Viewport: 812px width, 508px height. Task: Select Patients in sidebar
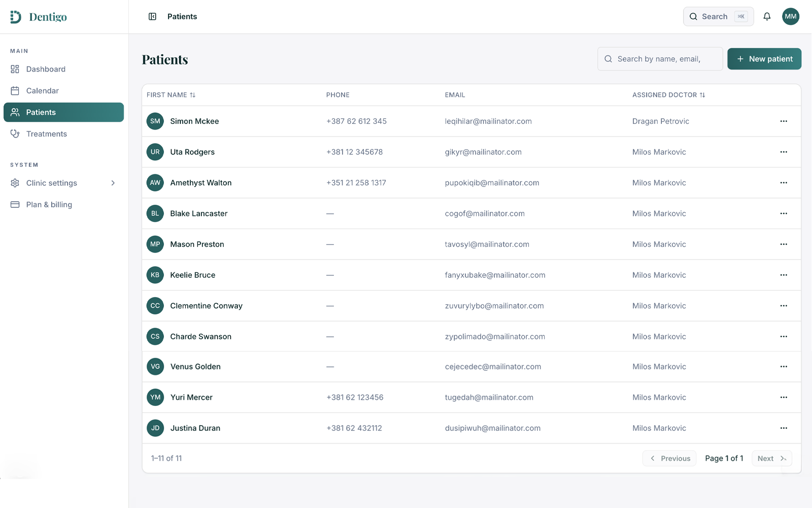tap(63, 112)
